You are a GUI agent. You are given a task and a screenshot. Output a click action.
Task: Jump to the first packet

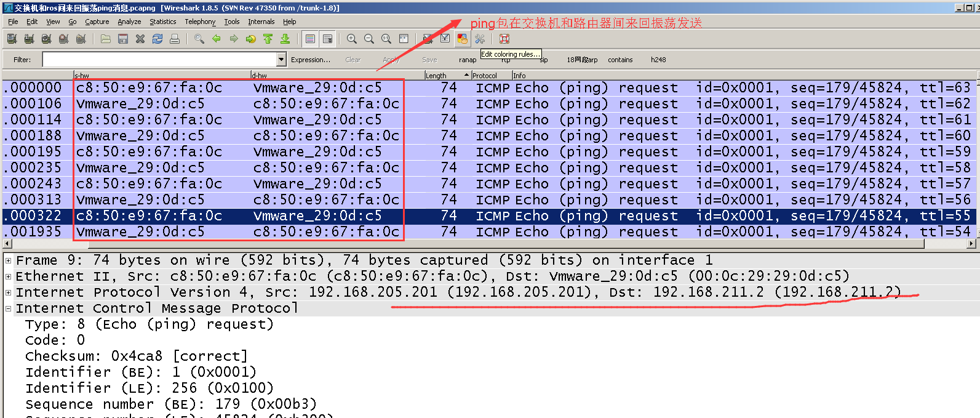pyautogui.click(x=268, y=39)
